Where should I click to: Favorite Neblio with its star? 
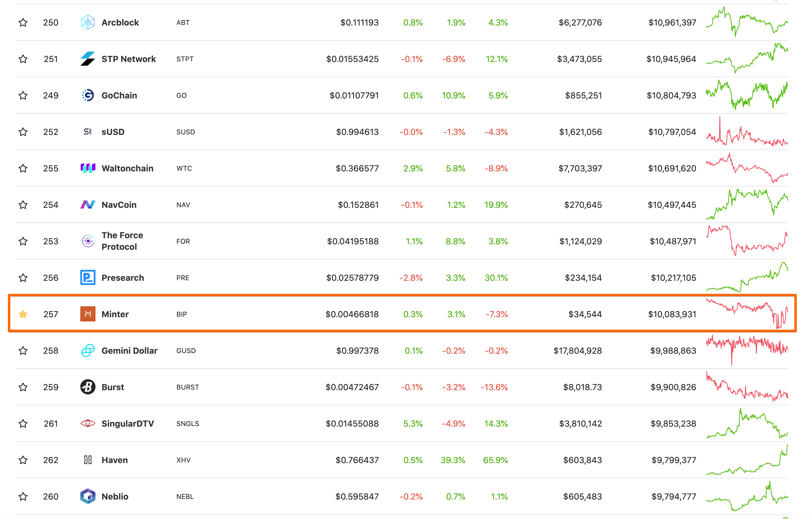(23, 497)
